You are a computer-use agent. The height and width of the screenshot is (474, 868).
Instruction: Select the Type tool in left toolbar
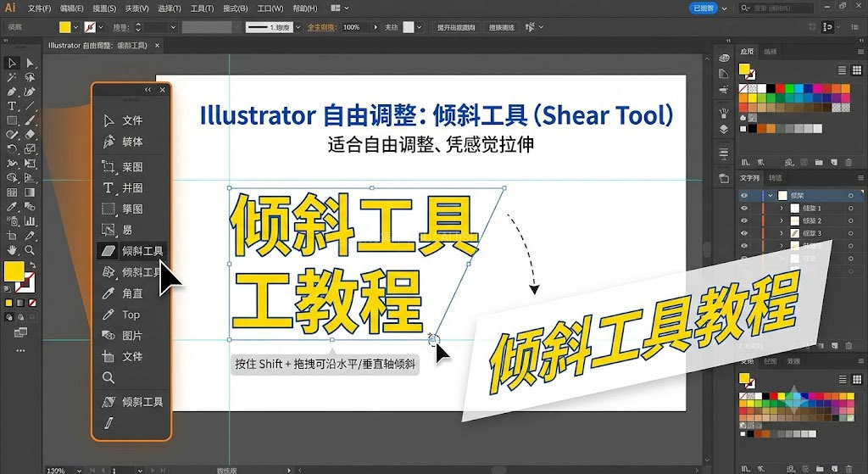(x=12, y=106)
